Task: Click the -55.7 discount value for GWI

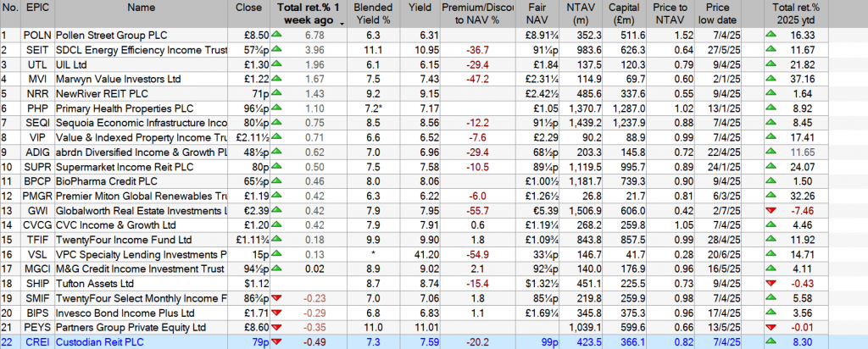Action: click(478, 211)
